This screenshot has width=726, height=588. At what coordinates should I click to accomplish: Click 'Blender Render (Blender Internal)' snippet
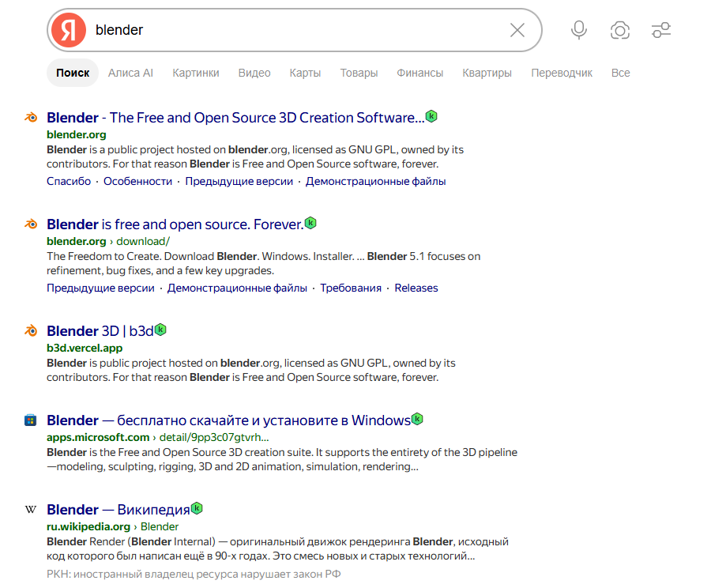(278, 548)
